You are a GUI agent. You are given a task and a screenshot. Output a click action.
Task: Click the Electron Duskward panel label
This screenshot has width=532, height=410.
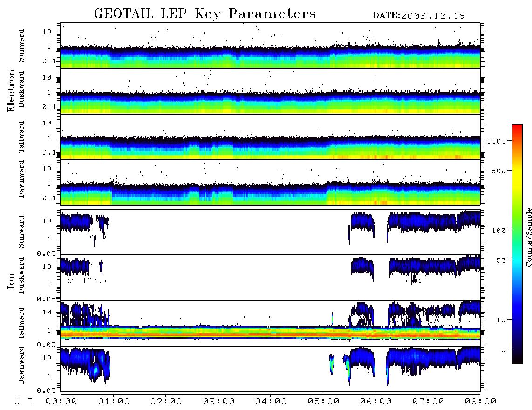21,89
